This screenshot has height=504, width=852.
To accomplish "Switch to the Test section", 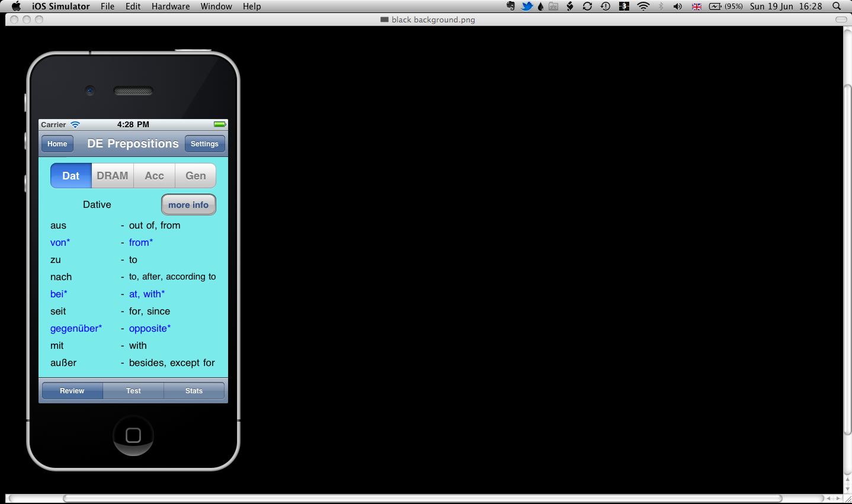I will coord(133,390).
